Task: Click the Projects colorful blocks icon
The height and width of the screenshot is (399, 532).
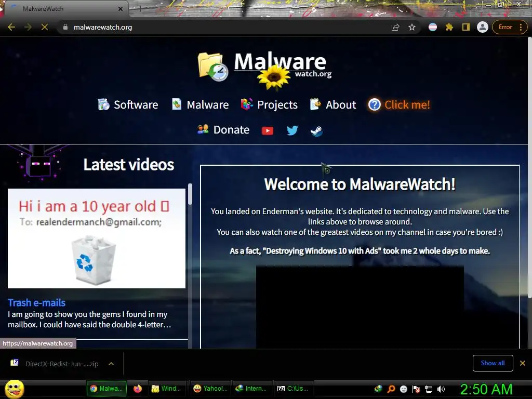Action: coord(247,104)
